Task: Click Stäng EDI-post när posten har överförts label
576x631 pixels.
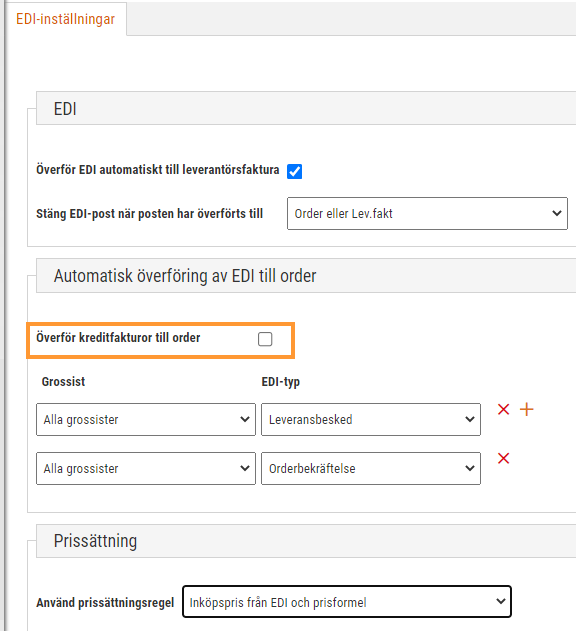Action: 149,213
